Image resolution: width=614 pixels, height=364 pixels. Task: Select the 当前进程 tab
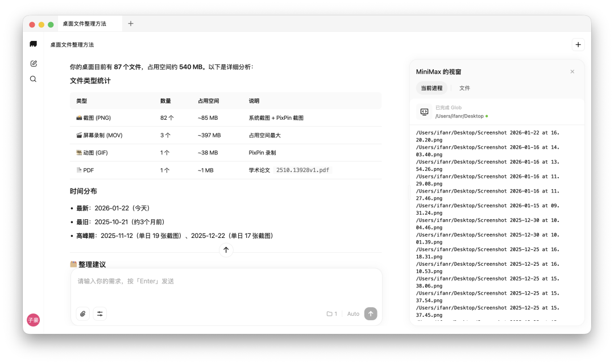pos(432,88)
